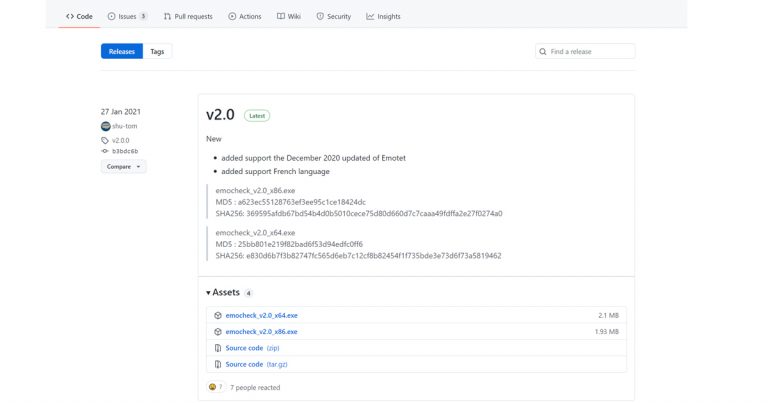The height and width of the screenshot is (403, 768).
Task: Click the b3bdc6b commit icon
Action: (x=105, y=151)
